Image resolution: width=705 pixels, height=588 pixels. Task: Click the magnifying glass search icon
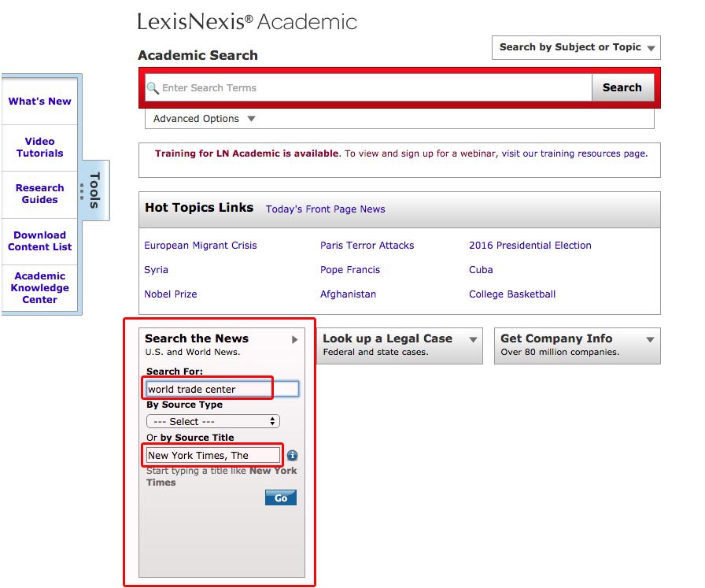153,88
